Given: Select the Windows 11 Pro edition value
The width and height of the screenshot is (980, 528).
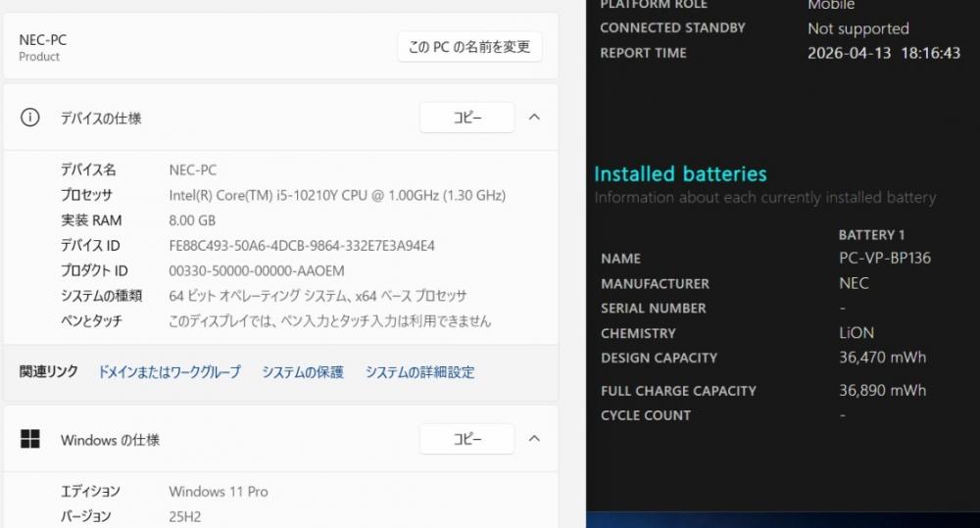Looking at the screenshot, I should coord(219,492).
